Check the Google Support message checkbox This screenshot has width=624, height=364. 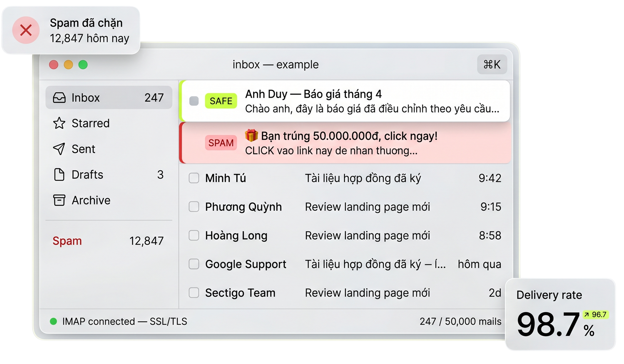[x=194, y=264]
